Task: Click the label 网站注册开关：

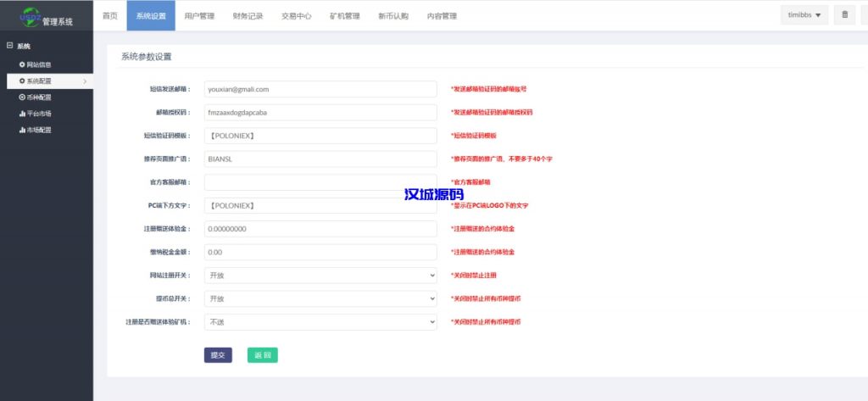Action: pos(170,276)
